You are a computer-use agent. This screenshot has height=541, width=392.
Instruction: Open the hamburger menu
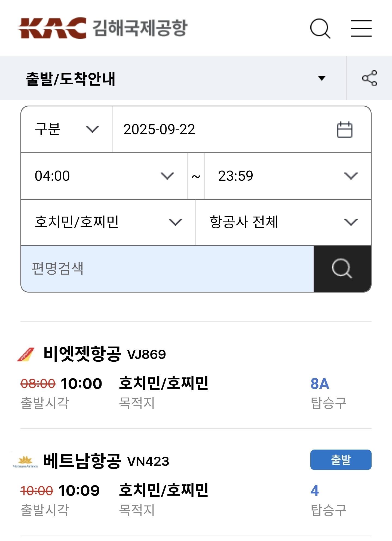[361, 28]
